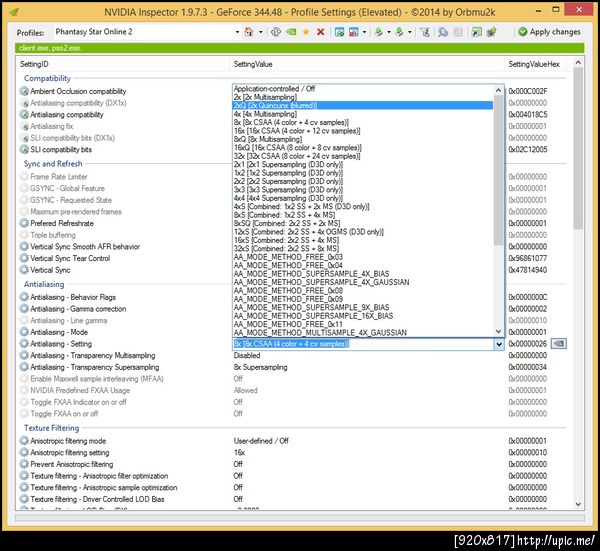
Task: Click the import profiles icon
Action: pos(399,32)
